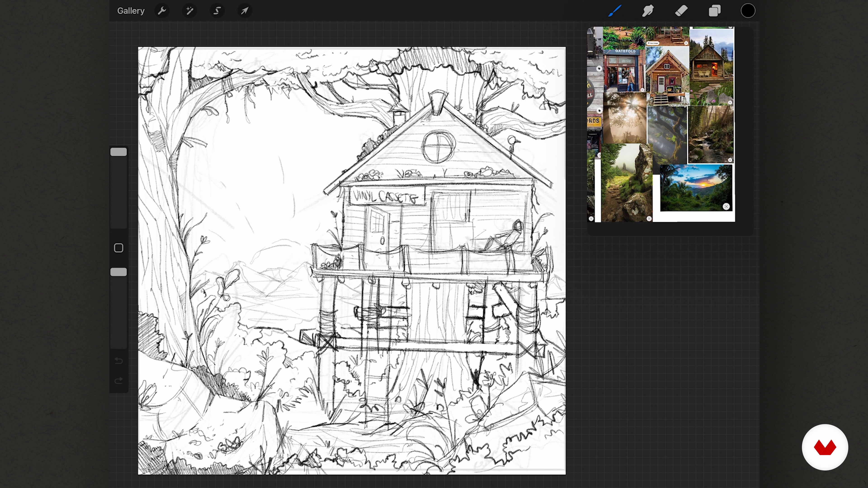Click the red cabin reference photo
This screenshot has width=868, height=488.
668,76
